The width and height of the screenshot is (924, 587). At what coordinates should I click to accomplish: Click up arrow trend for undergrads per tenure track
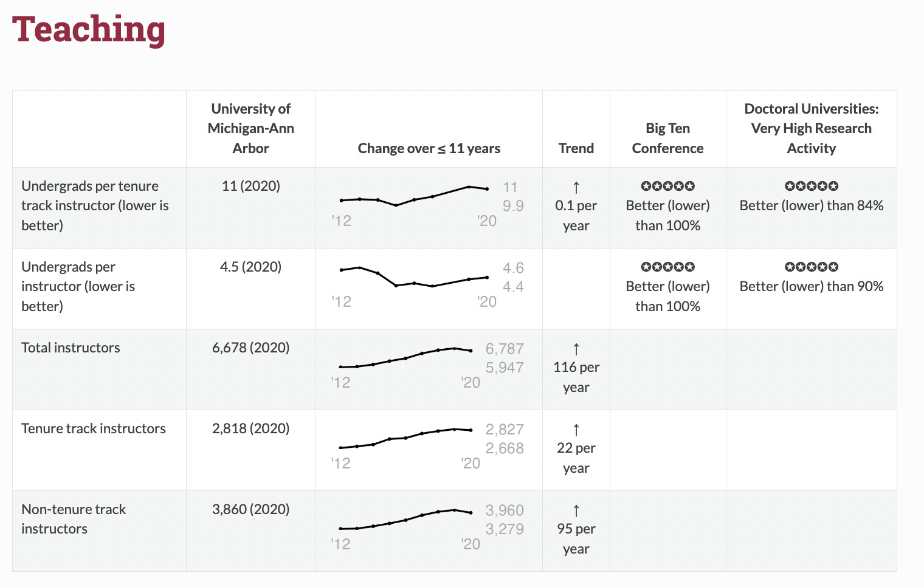[x=576, y=187]
